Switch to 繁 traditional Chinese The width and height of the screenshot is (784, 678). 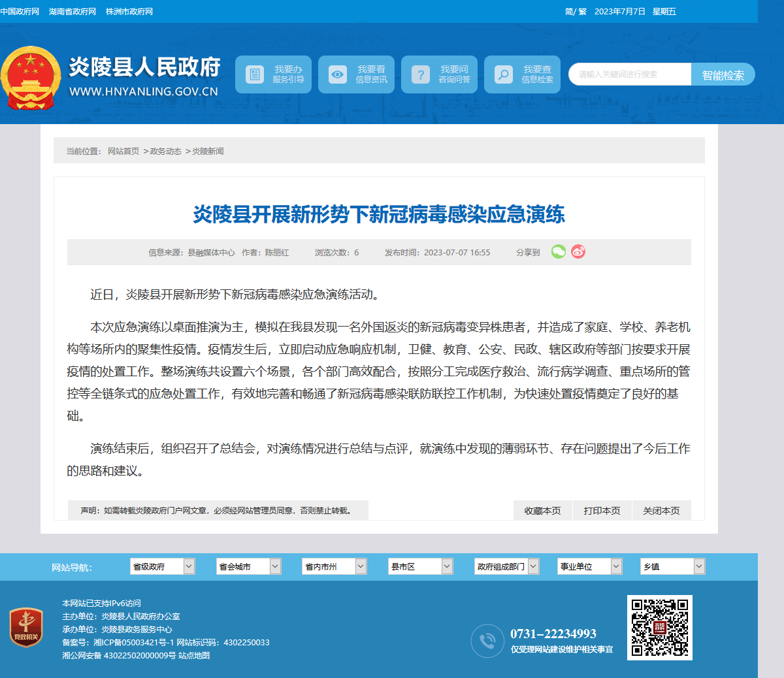[582, 12]
